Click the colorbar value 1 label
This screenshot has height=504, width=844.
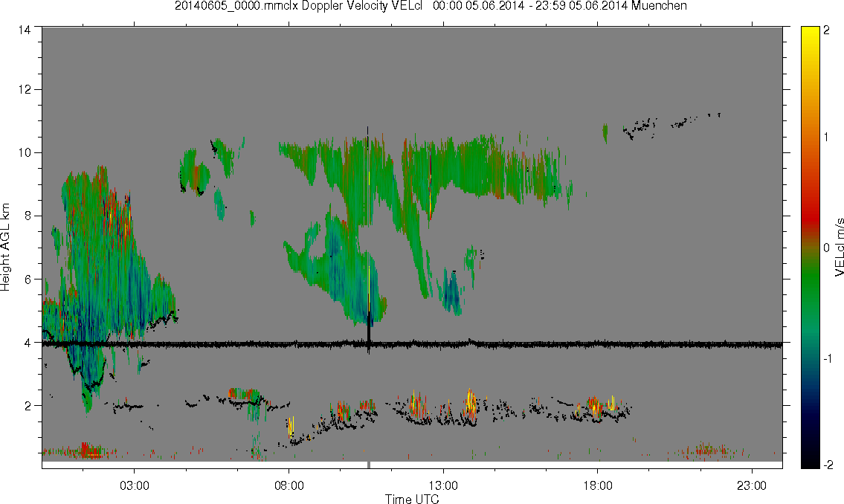pyautogui.click(x=826, y=138)
